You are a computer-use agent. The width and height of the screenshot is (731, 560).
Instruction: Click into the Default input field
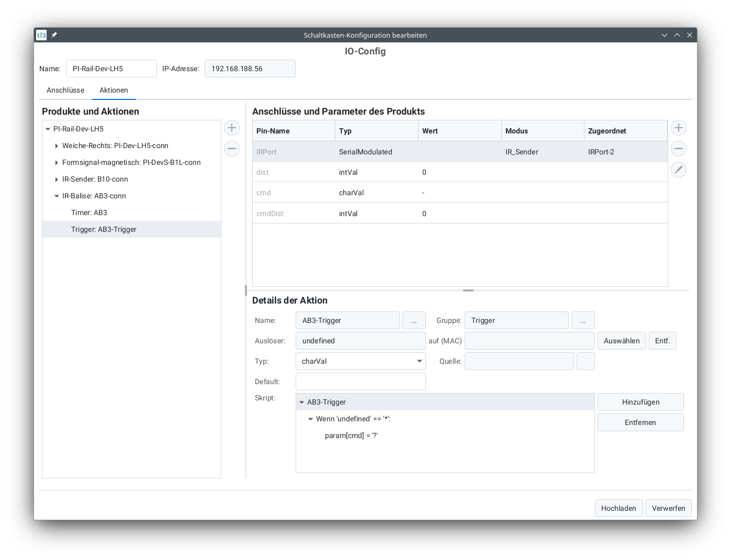361,382
